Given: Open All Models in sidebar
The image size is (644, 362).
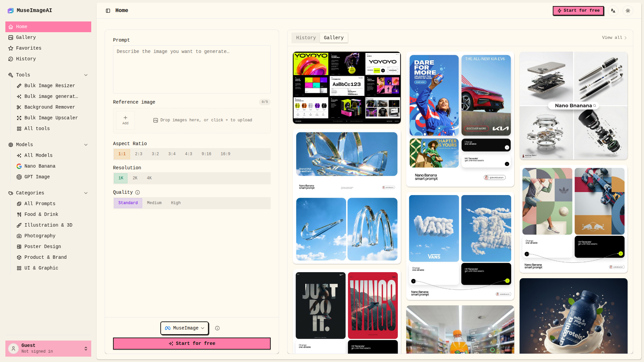Looking at the screenshot, I should [x=52, y=156].
